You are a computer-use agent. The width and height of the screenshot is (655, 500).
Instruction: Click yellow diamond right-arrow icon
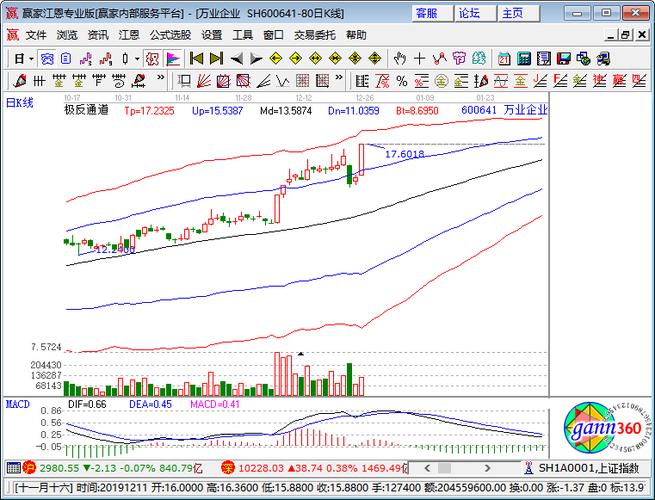(295, 59)
